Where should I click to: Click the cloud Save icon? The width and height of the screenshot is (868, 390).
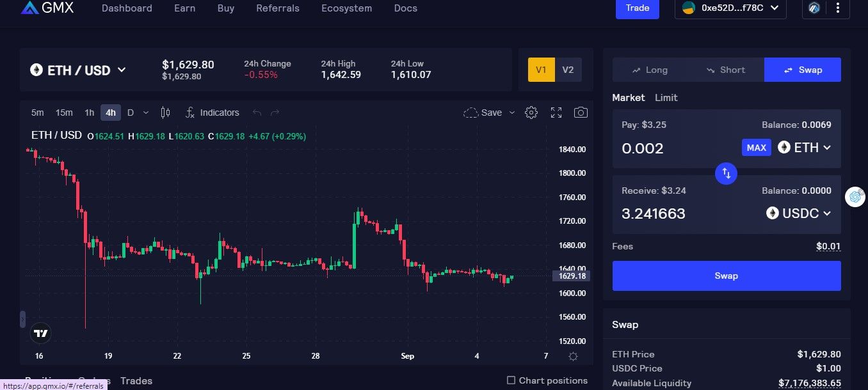(470, 113)
